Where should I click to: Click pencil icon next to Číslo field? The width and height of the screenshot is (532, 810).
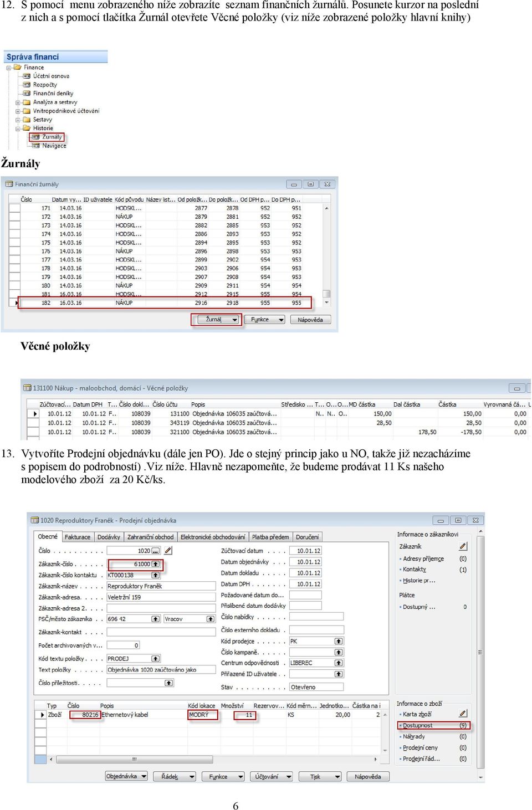(168, 551)
